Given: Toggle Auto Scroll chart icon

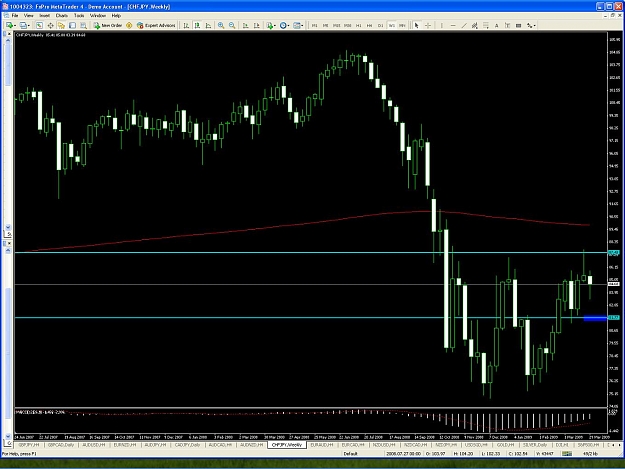Looking at the screenshot, I should (246, 26).
